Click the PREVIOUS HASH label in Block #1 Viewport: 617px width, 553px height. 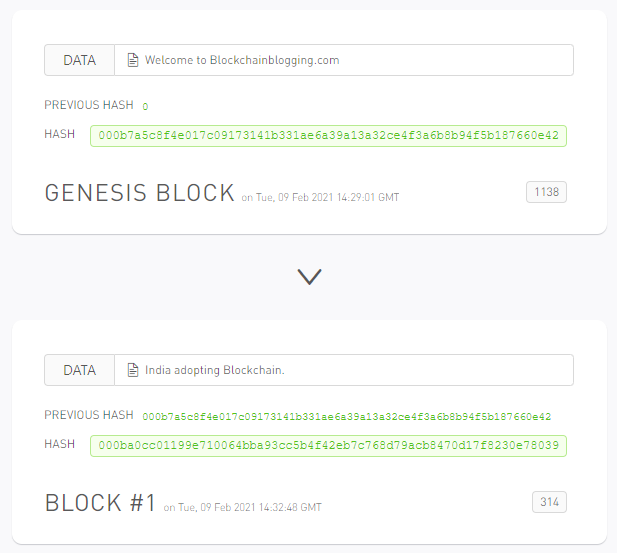(88, 415)
